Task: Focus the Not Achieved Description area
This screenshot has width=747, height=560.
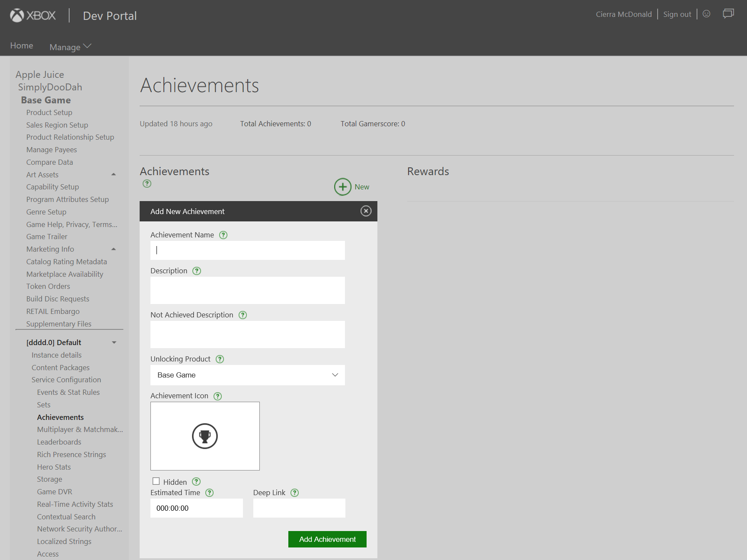Action: click(x=248, y=334)
